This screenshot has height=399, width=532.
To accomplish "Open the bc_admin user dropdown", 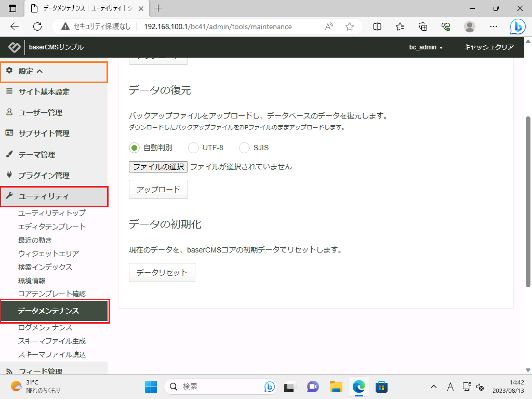I will point(425,47).
